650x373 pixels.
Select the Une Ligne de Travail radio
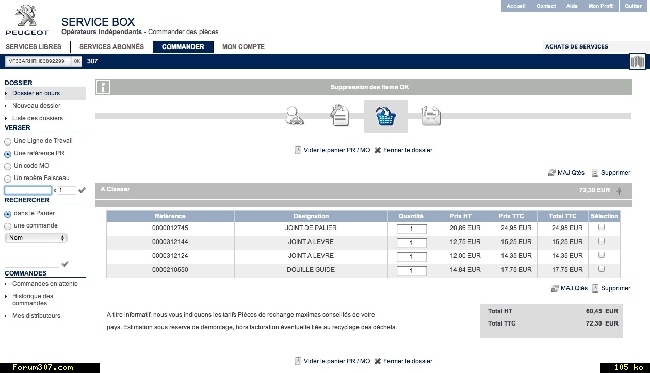pyautogui.click(x=7, y=141)
